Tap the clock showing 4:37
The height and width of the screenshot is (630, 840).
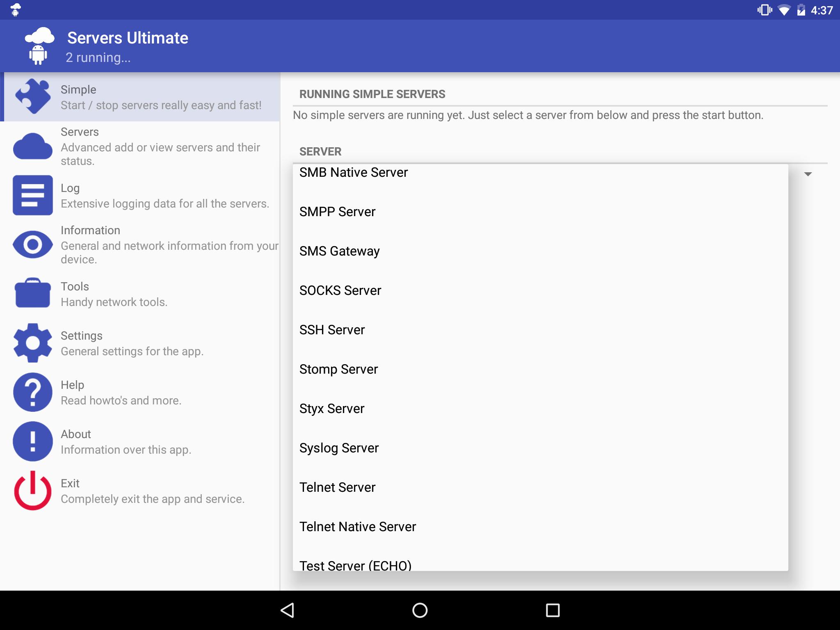point(822,10)
